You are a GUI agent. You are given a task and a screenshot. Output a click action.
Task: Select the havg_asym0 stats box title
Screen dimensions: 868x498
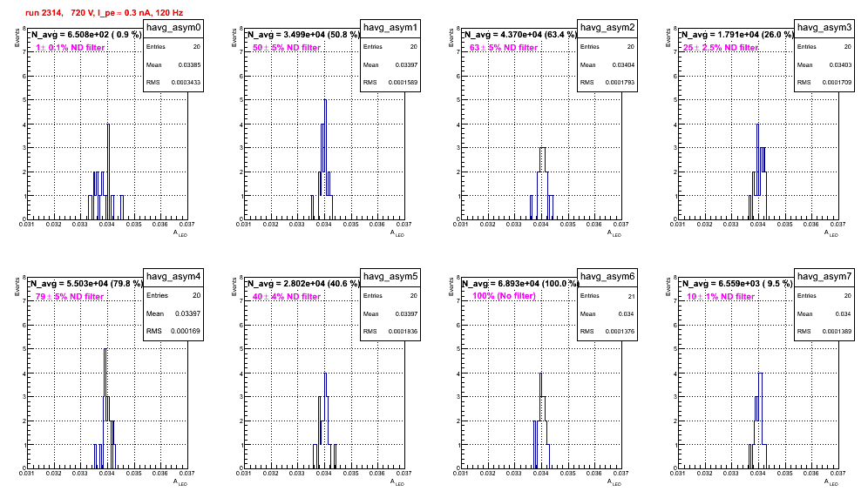click(173, 28)
